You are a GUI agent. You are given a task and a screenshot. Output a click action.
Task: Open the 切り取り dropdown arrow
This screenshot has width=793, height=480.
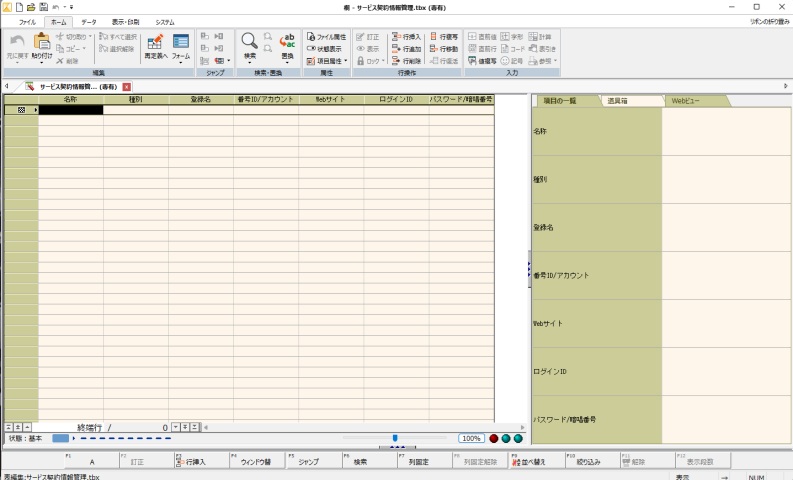90,36
